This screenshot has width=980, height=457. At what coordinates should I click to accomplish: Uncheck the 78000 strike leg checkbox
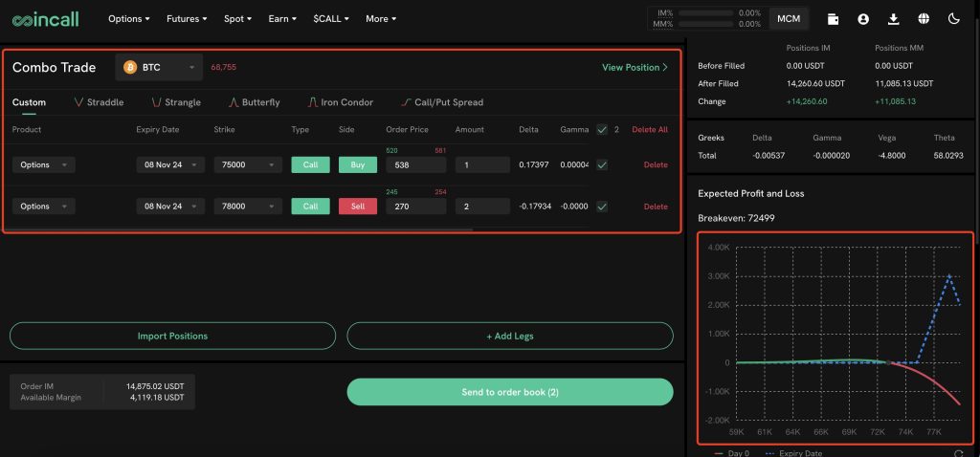[x=601, y=206]
